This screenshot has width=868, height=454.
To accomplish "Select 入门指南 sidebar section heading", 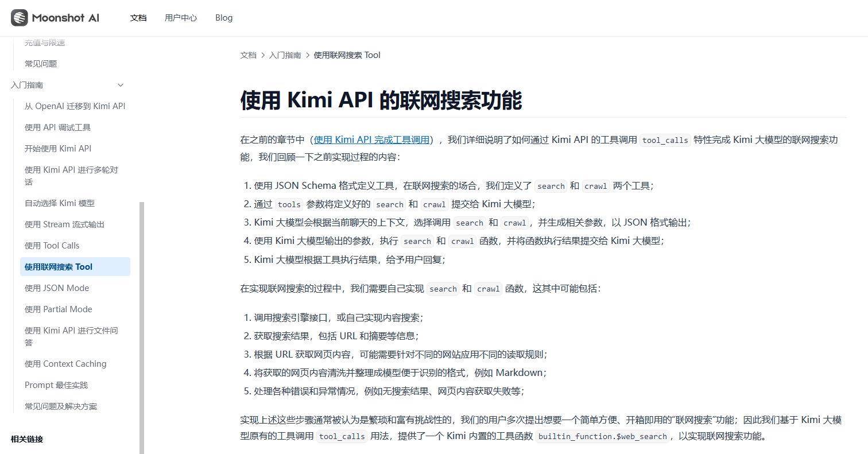I will pyautogui.click(x=27, y=85).
